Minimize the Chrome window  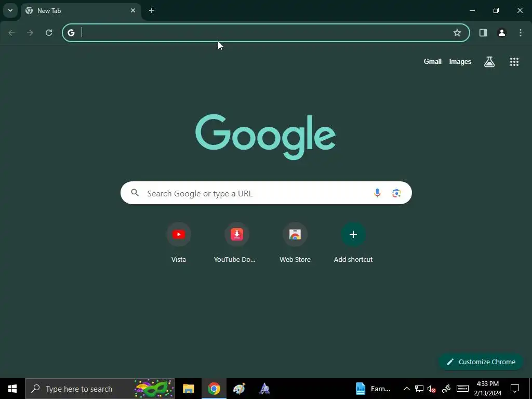click(472, 10)
